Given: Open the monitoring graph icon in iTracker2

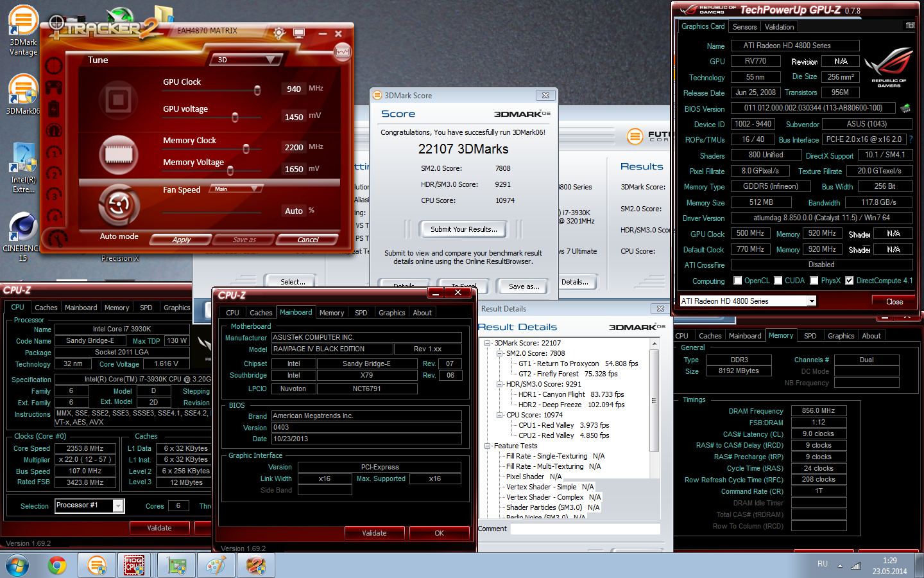Looking at the screenshot, I should tap(343, 52).
